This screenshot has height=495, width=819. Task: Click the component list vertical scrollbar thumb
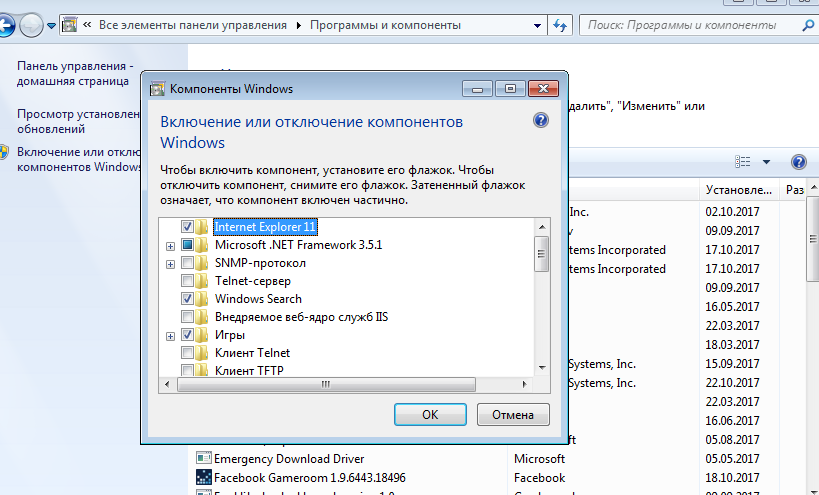542,254
